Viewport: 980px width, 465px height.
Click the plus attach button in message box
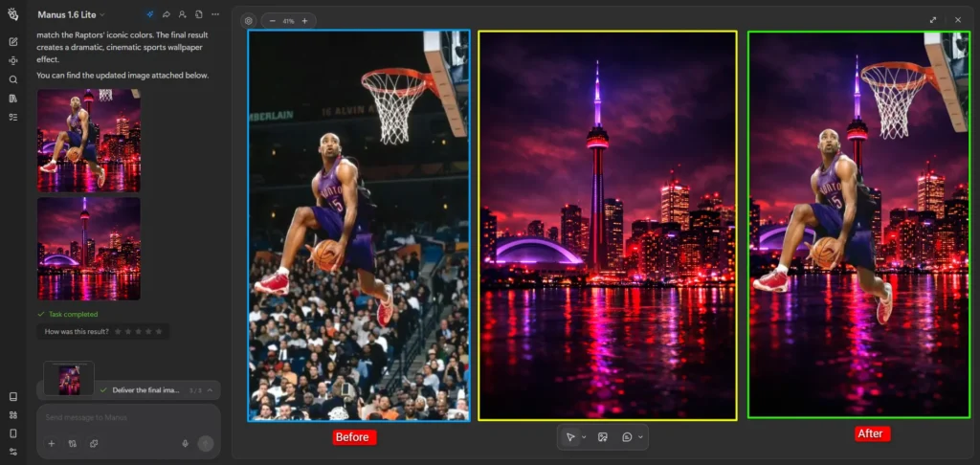(x=52, y=443)
